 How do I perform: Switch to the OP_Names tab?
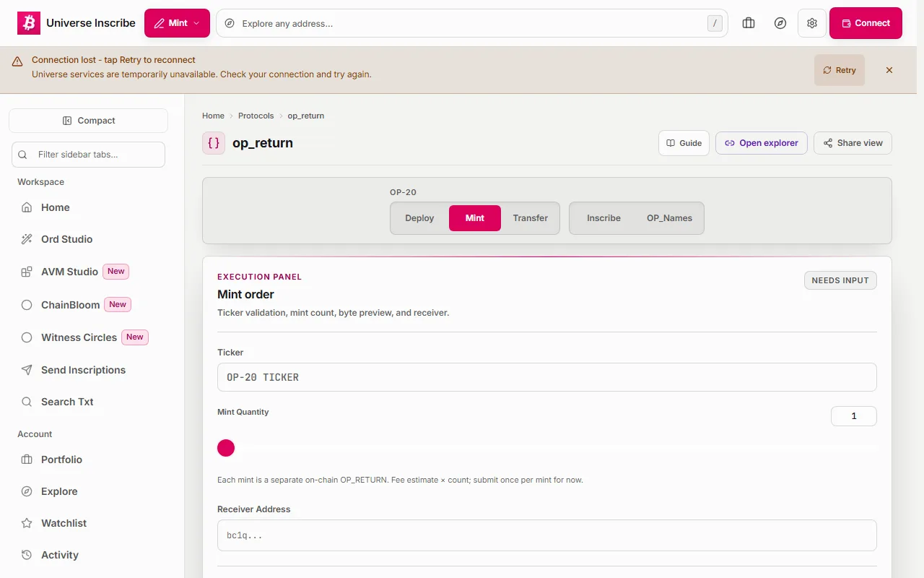(x=669, y=218)
